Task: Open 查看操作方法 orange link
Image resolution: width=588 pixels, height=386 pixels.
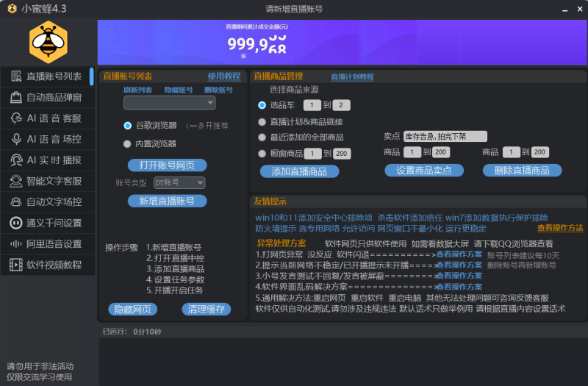Action: pyautogui.click(x=560, y=228)
